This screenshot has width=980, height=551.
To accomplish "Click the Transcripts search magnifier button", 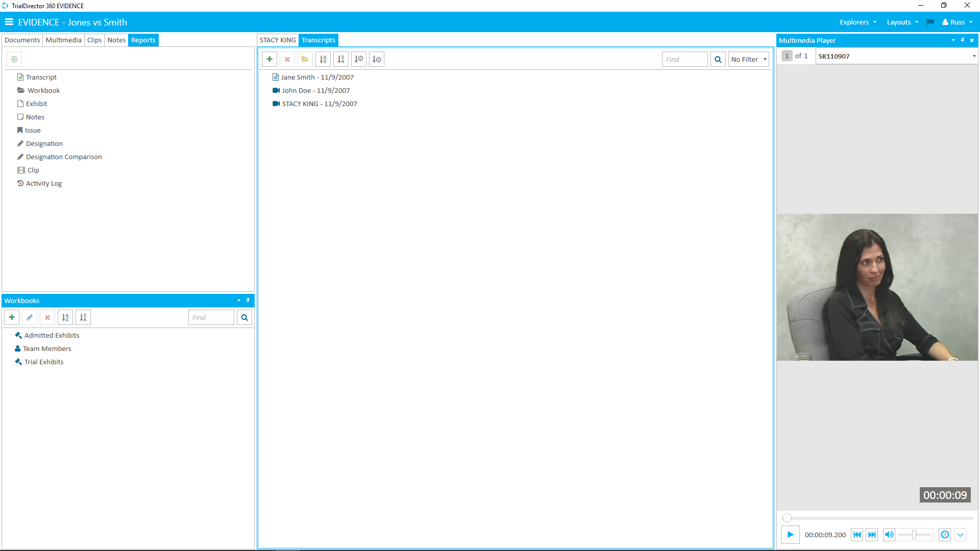I will (x=718, y=59).
